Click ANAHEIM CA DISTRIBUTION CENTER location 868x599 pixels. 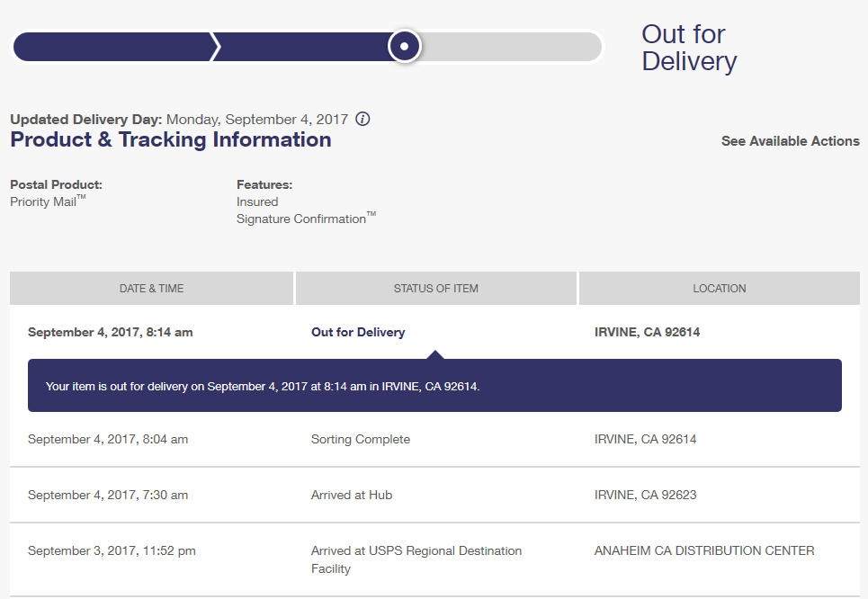(x=704, y=550)
